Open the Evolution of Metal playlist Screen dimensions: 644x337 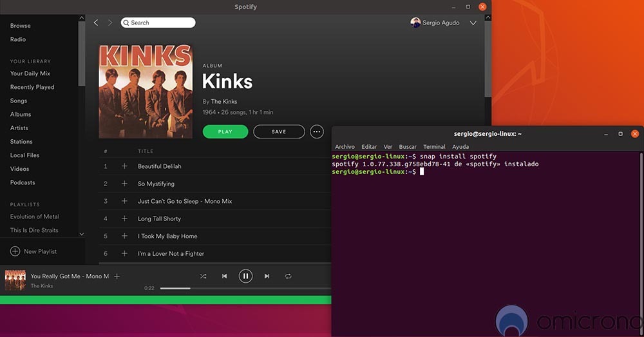[x=35, y=216]
